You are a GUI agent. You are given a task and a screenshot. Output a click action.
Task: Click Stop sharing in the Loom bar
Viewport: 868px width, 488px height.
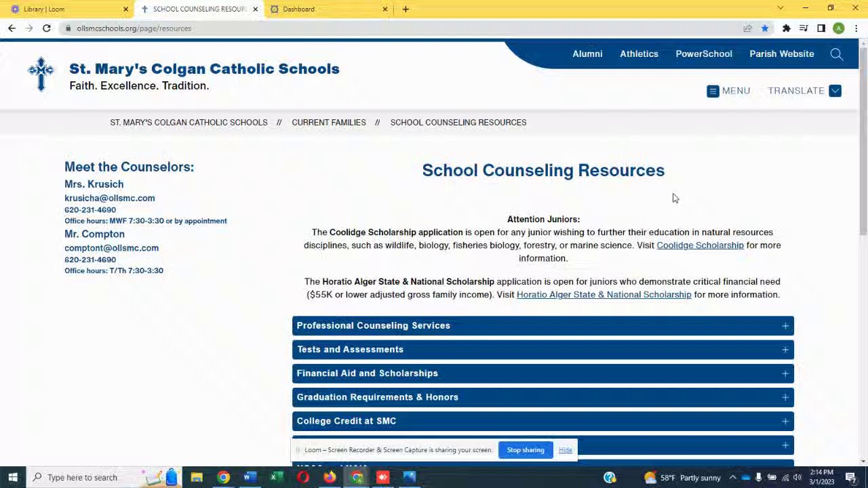coord(526,450)
